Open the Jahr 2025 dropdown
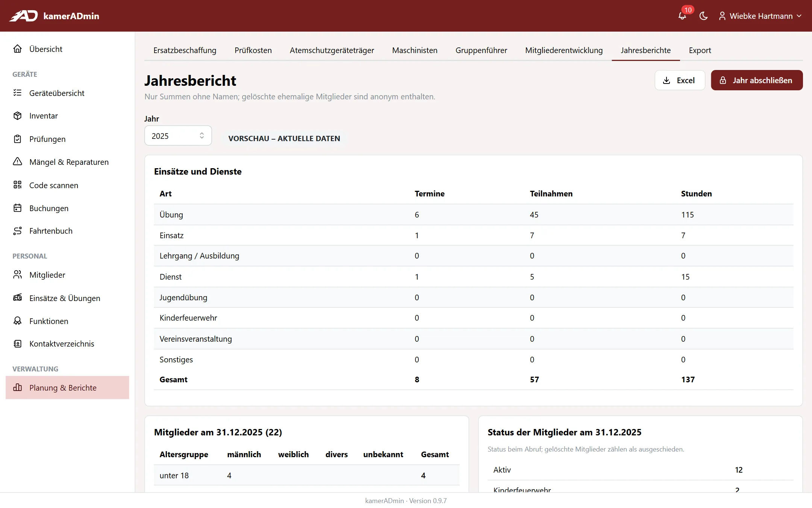Image resolution: width=812 pixels, height=508 pixels. coord(178,136)
